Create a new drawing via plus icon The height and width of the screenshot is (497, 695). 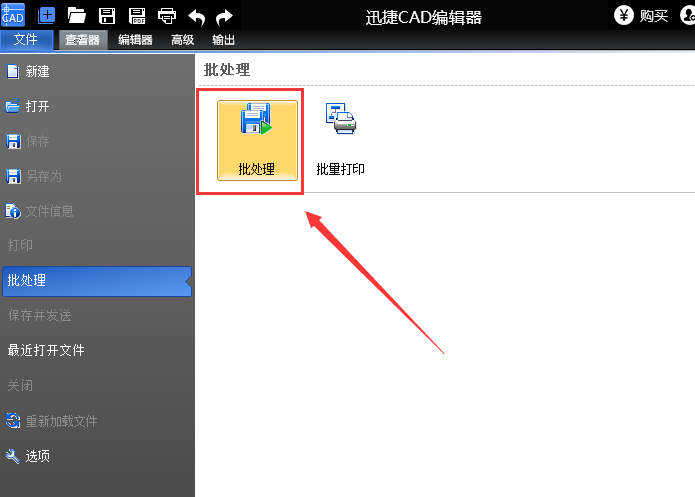(47, 16)
